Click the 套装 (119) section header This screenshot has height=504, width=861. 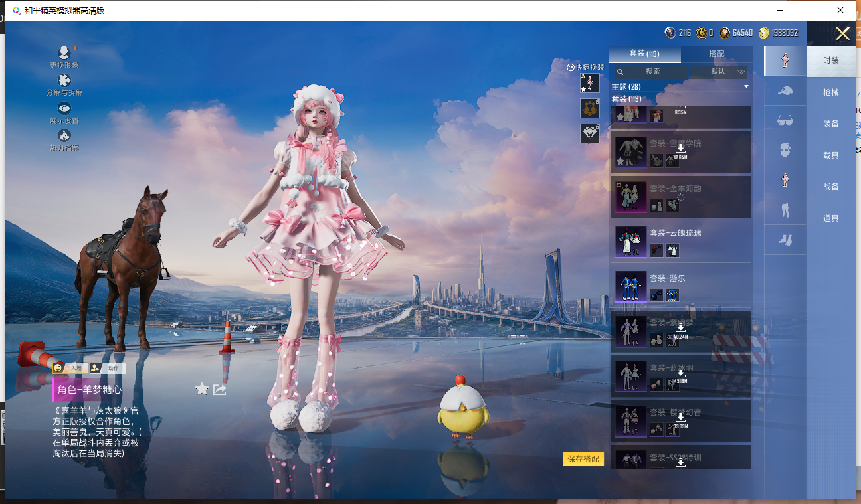[626, 99]
